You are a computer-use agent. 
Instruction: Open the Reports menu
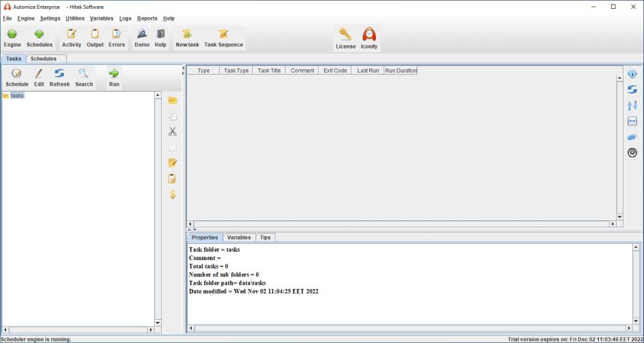pos(147,18)
